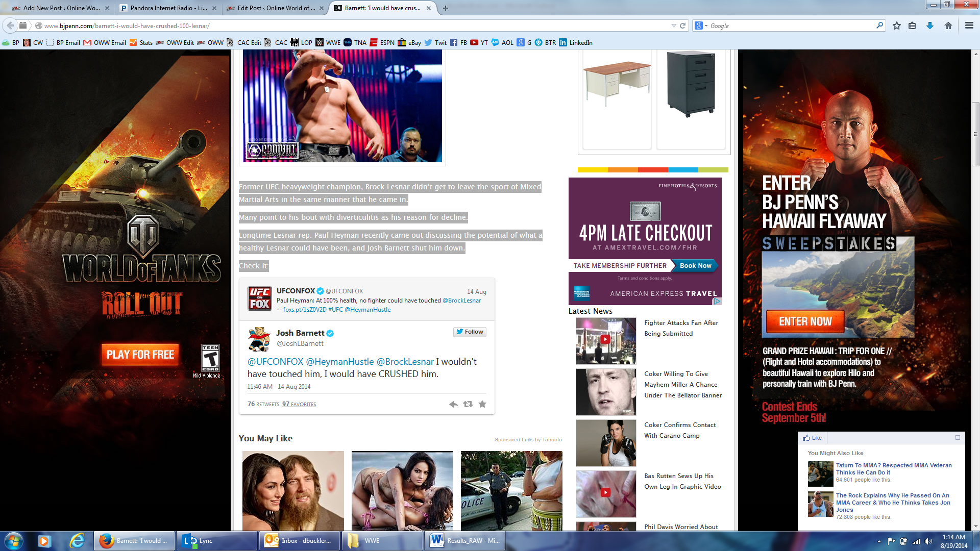Click the ENTER NOW sweepstakes button
980x551 pixels.
805,321
